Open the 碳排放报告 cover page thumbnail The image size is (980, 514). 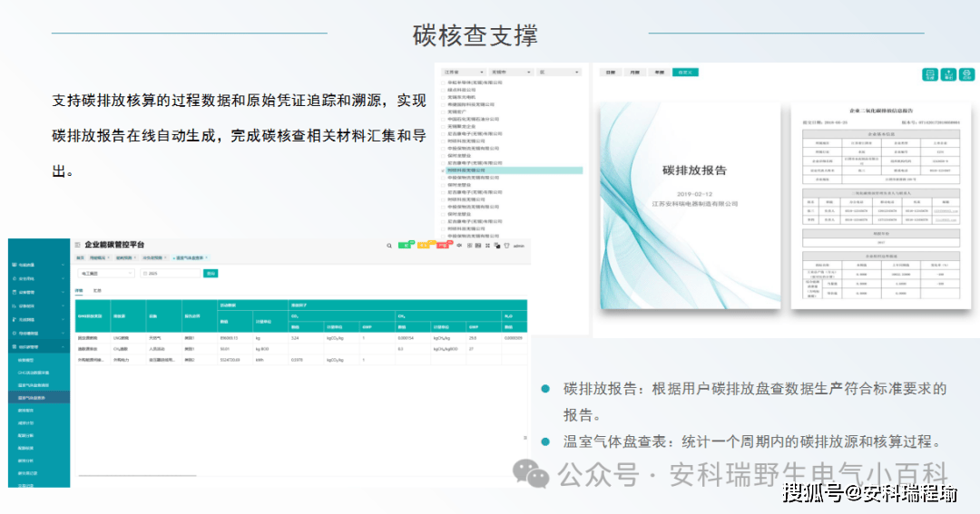click(x=691, y=206)
